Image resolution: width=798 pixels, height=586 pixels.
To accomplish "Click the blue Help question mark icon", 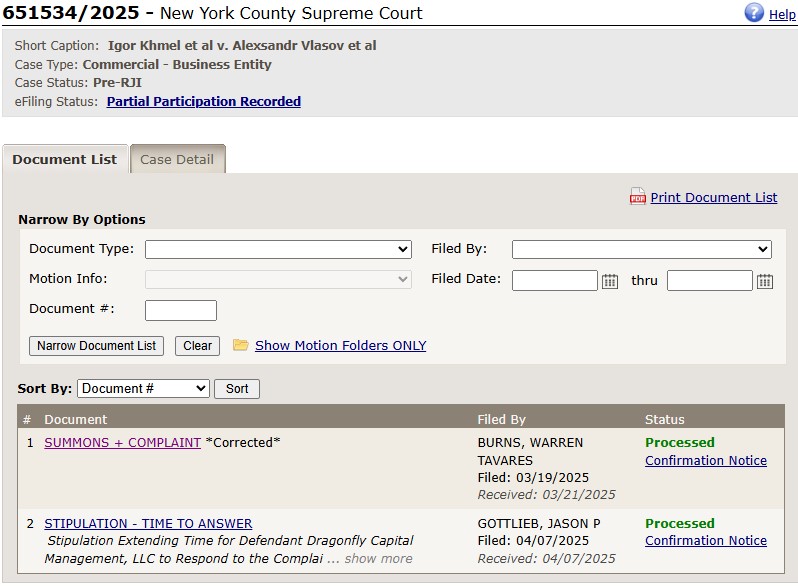I will coord(754,13).
